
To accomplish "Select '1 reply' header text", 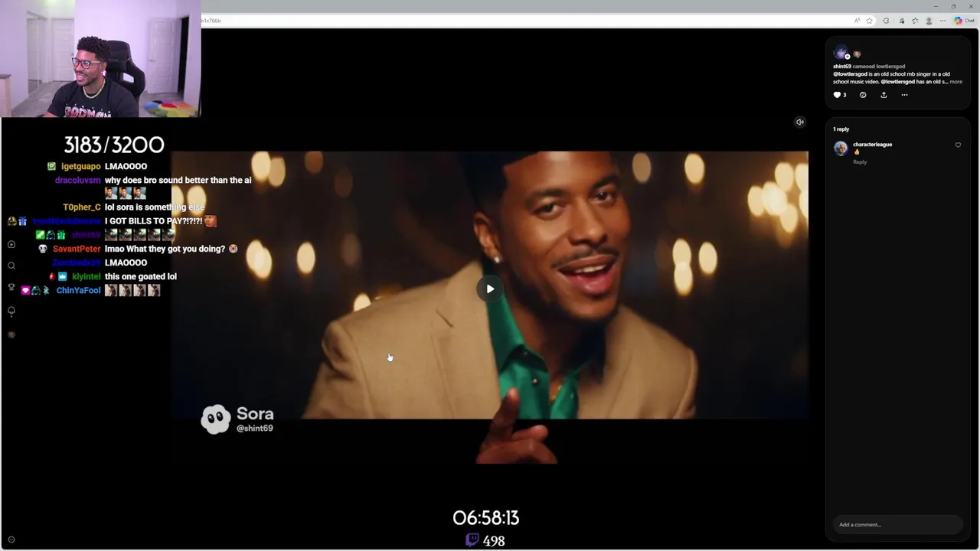I will 841,129.
